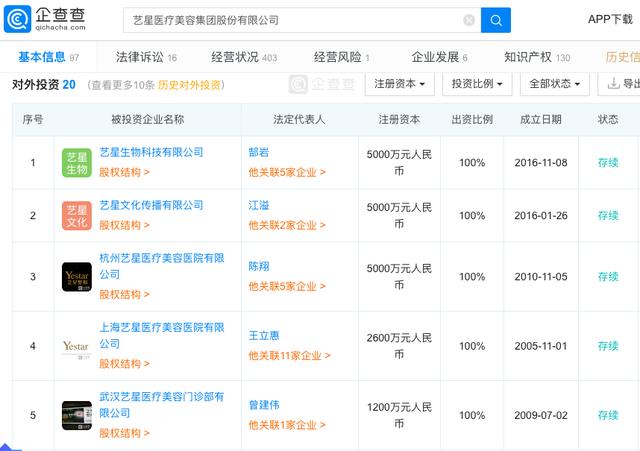This screenshot has height=451, width=640.
Task: Click the 法定代表人 column header
Action: 299,120
